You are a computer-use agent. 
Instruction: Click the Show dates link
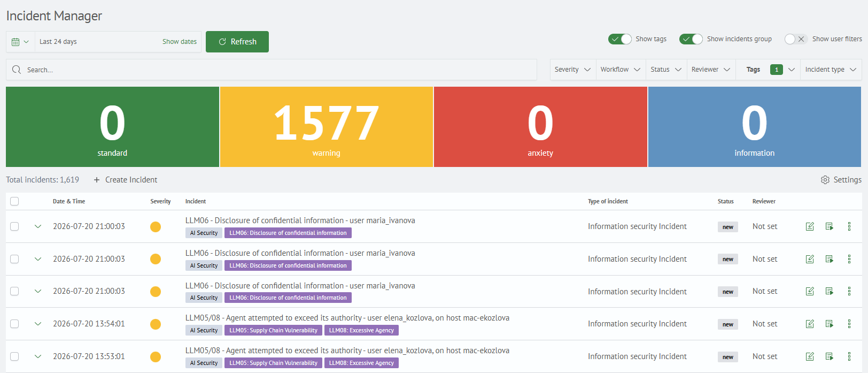click(180, 42)
